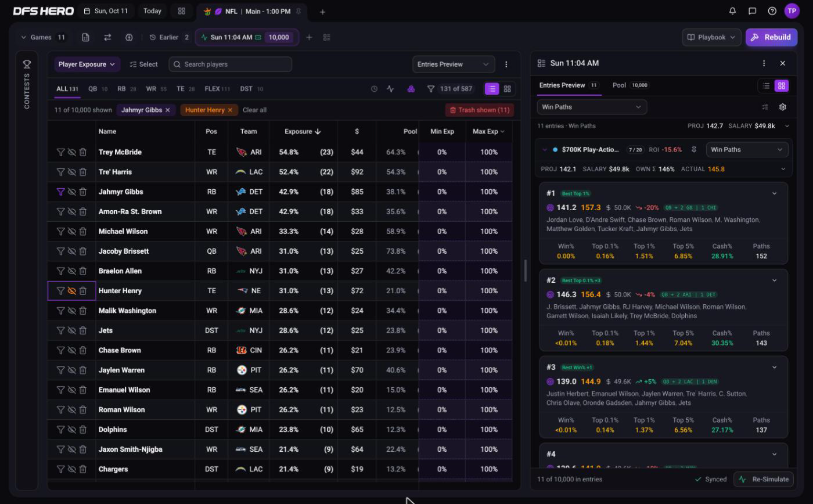813x504 pixels.
Task: Open the notifications bell icon
Action: tap(732, 11)
